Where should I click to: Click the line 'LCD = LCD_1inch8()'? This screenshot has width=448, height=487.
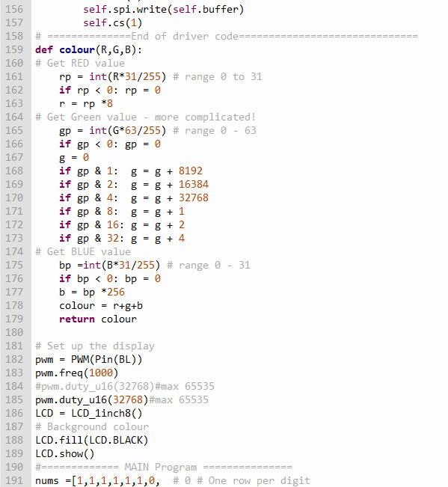(88, 414)
